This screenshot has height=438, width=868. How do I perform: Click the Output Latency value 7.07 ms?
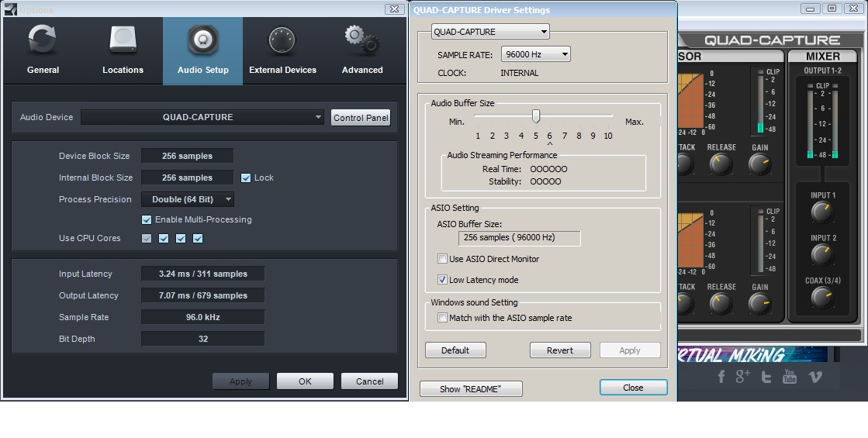tap(202, 295)
